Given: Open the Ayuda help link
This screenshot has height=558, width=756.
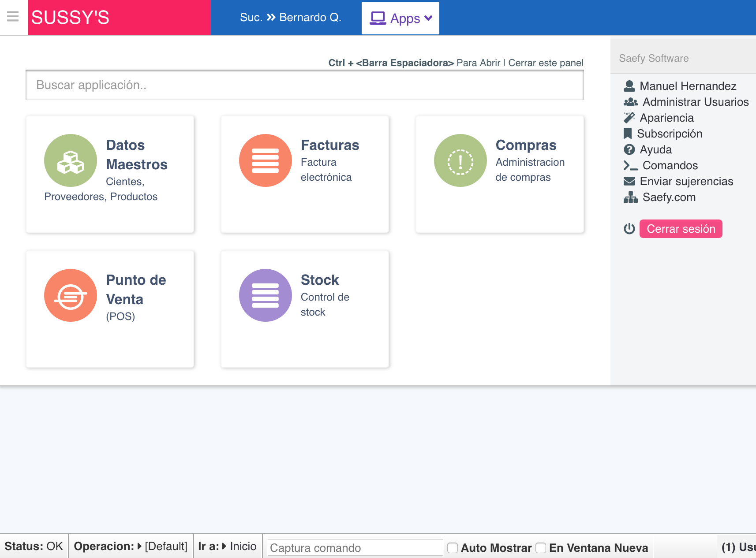Looking at the screenshot, I should (x=655, y=149).
